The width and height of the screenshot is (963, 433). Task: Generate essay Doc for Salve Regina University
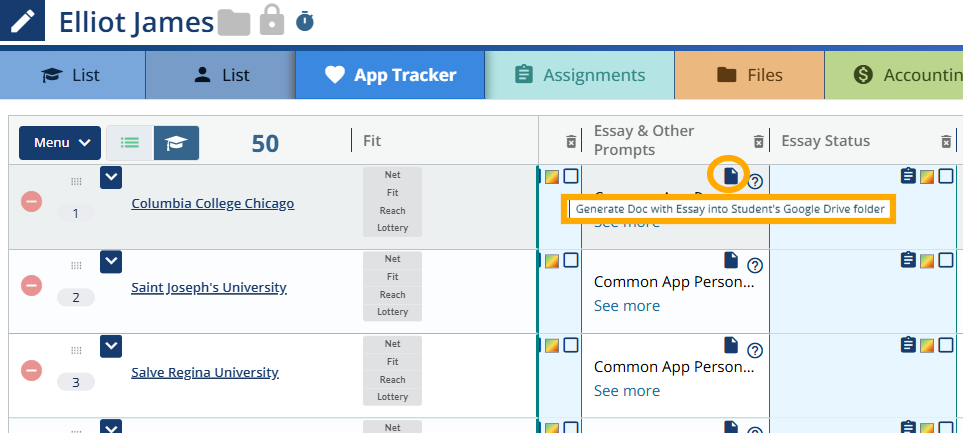point(730,345)
